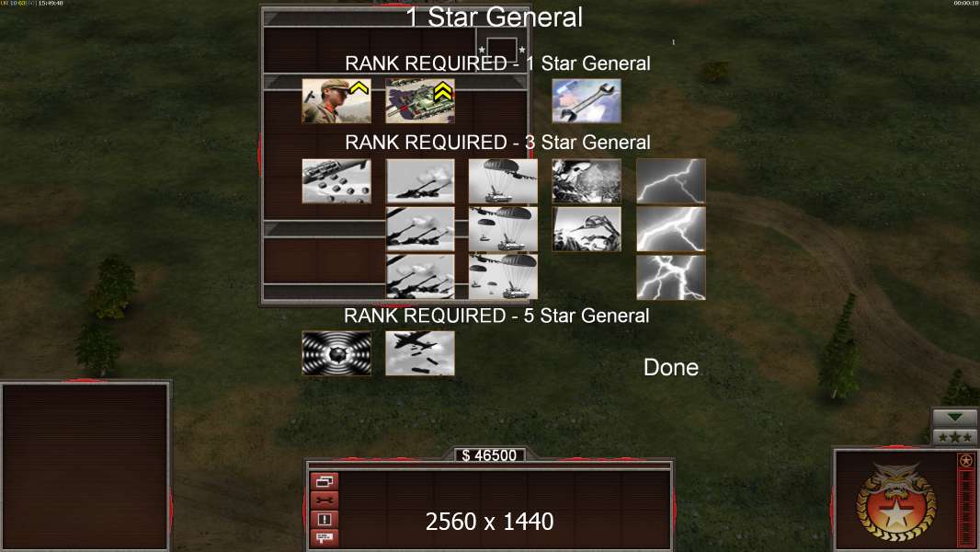
Task: Select the third-level Artillery Barrage power
Action: coord(420,277)
